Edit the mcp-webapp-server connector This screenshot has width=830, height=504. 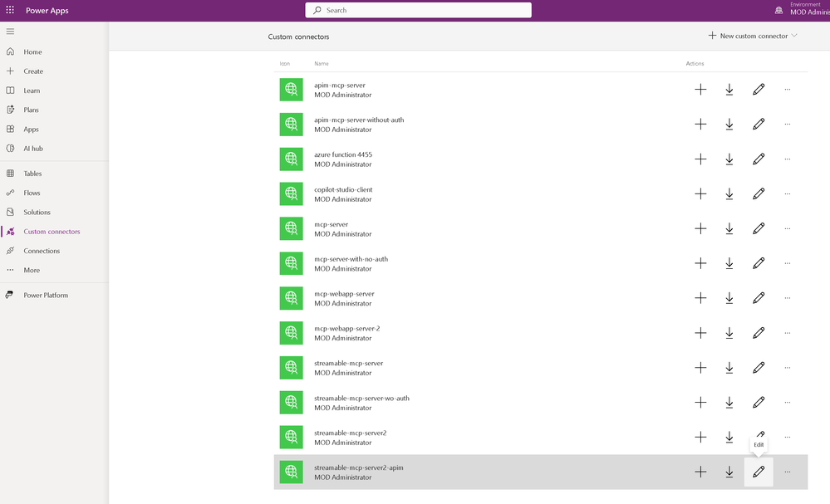click(759, 298)
